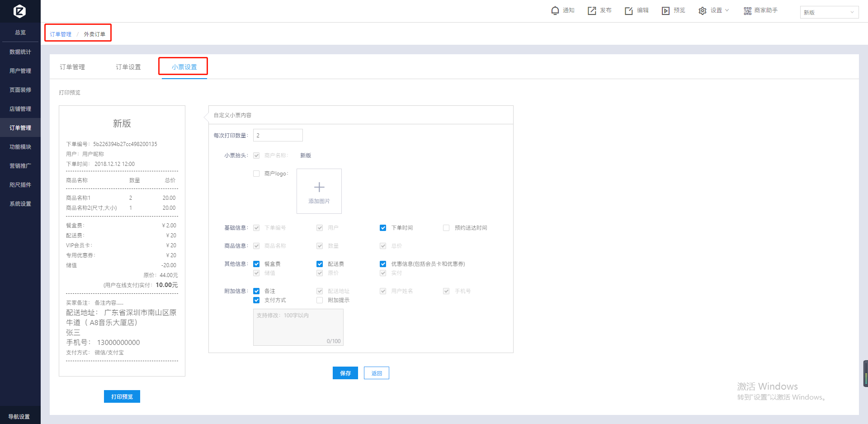
Task: Open the 通知 notification bell
Action: (x=555, y=10)
